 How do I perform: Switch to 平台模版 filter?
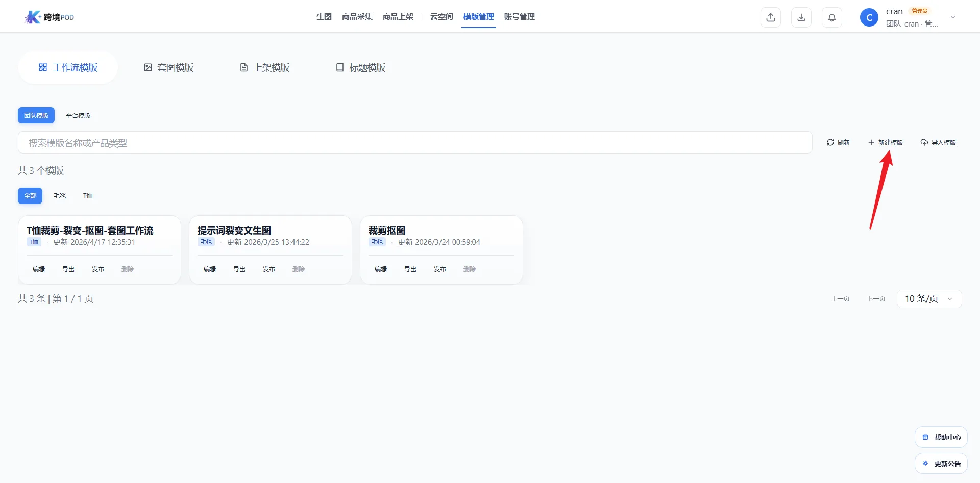pyautogui.click(x=78, y=115)
